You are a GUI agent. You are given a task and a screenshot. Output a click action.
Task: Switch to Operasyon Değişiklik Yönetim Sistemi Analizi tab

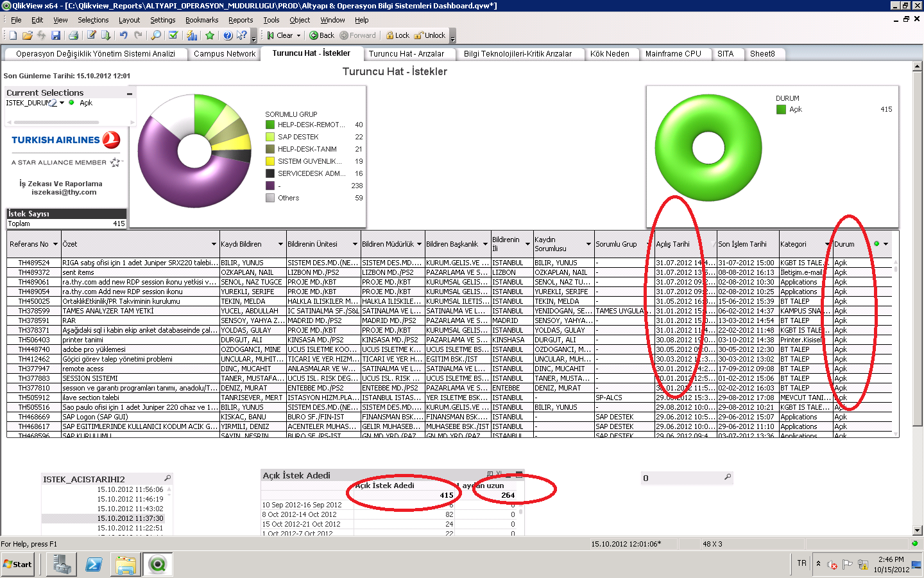pyautogui.click(x=96, y=54)
